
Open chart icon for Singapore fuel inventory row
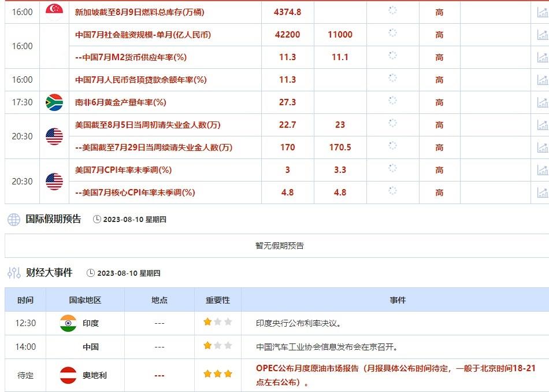543,12
